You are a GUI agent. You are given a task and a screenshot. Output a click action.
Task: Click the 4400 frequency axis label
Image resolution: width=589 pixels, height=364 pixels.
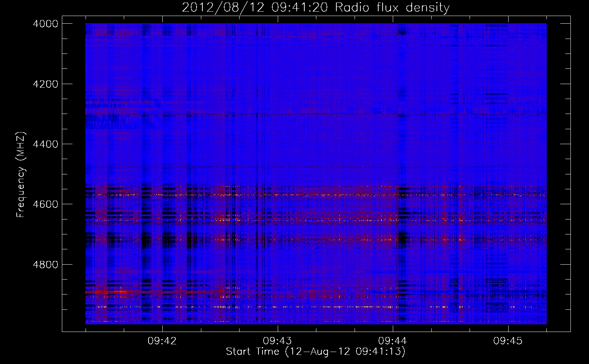point(46,144)
